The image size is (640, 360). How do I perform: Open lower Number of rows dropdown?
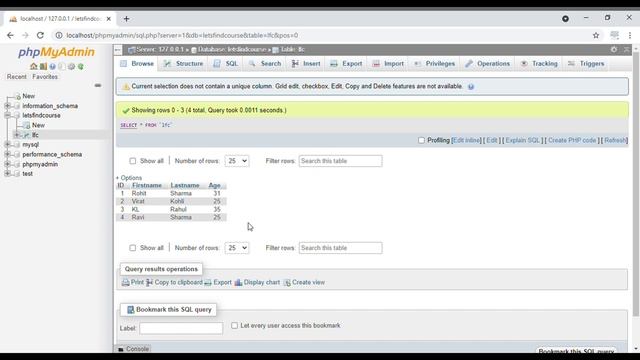click(237, 248)
